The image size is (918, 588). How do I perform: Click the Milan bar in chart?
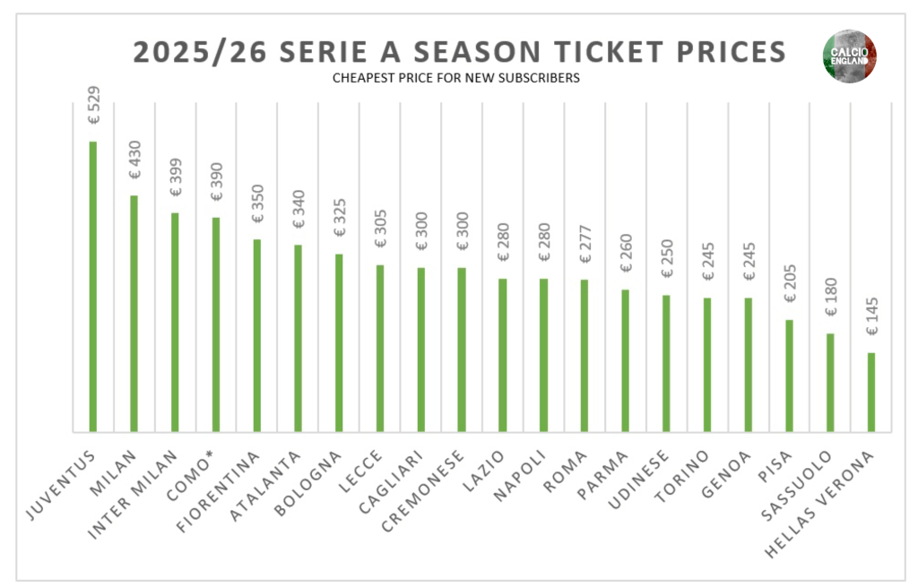point(134,314)
